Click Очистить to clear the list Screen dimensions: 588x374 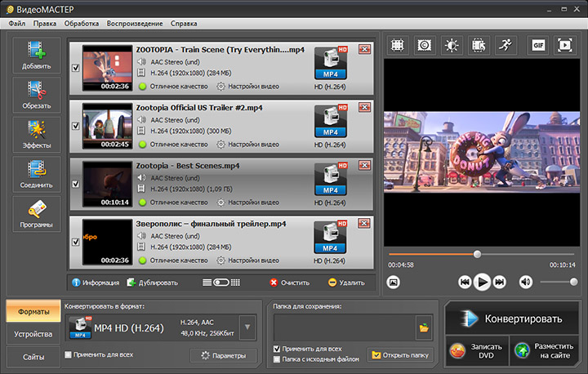[x=290, y=283]
